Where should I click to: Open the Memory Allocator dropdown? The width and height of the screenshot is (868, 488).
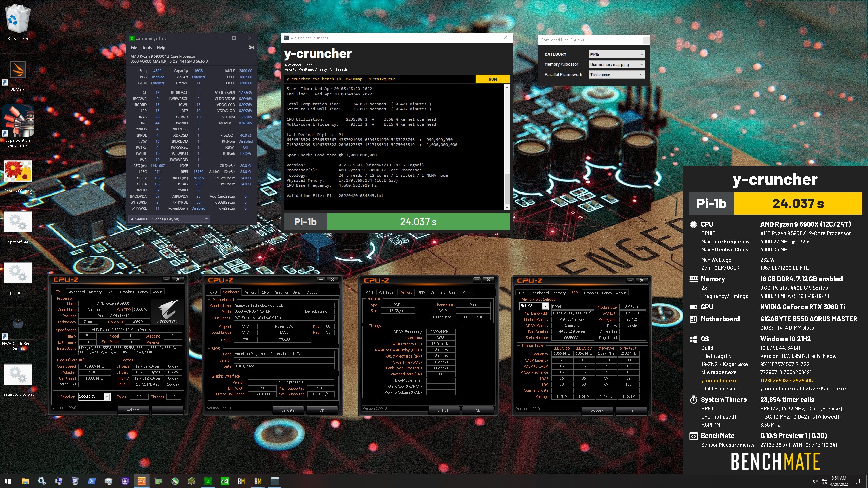tap(616, 64)
